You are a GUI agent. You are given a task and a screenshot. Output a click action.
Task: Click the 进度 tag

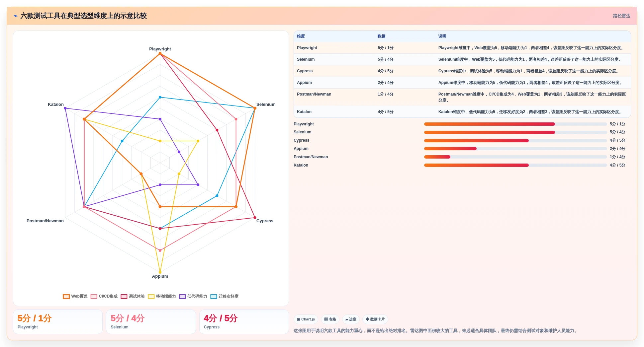point(351,319)
